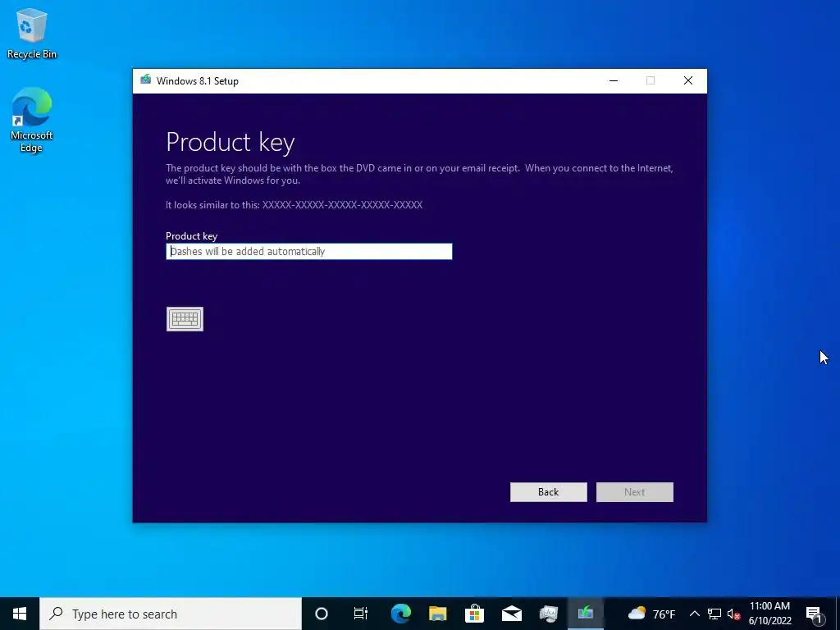Click the taskbar search box
Viewport: 840px width, 630px height.
[x=171, y=614]
